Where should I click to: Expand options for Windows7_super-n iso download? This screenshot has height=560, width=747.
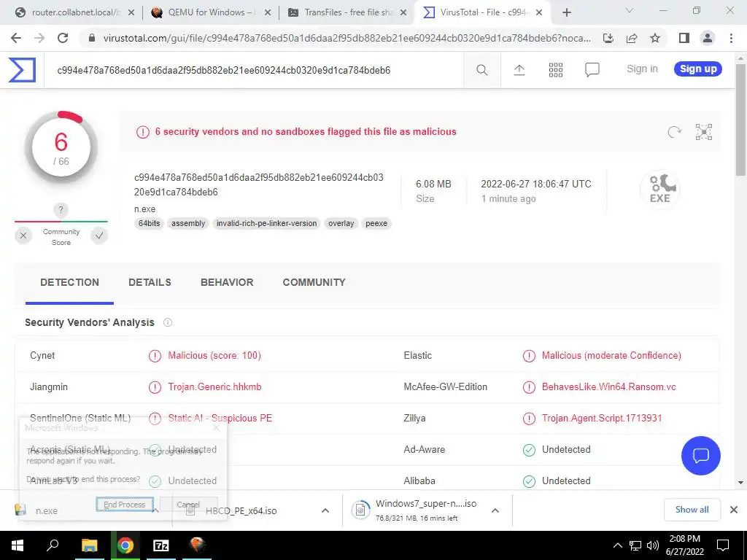[x=495, y=510]
